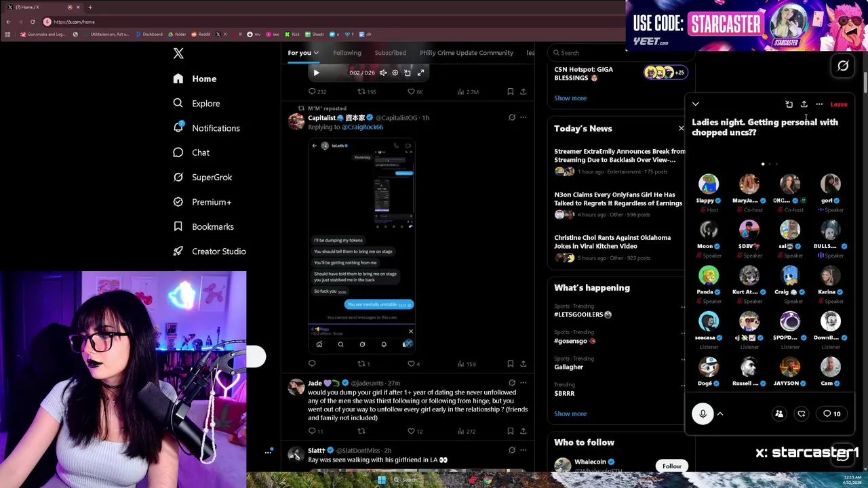Open Streamer ExtraEmily news story
868x488 pixels.
(619, 161)
